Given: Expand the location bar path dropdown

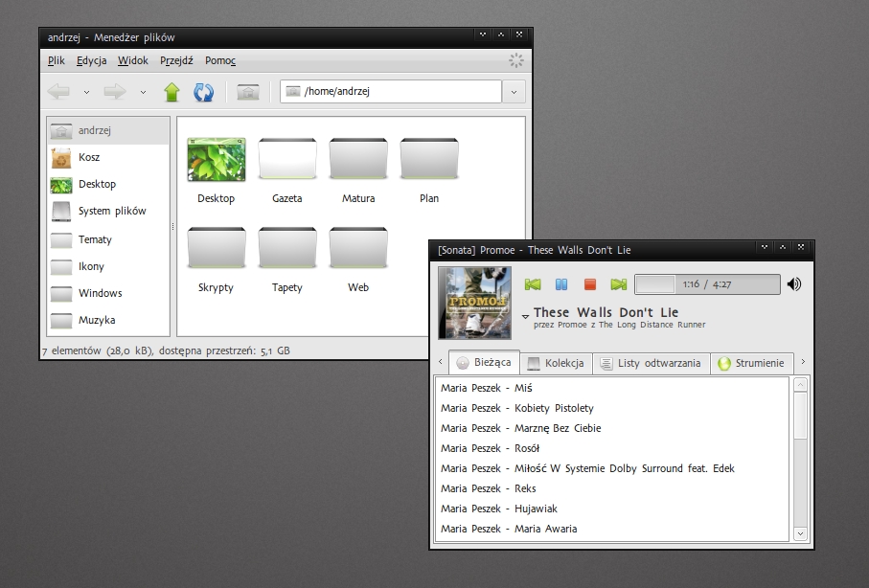Looking at the screenshot, I should point(514,92).
